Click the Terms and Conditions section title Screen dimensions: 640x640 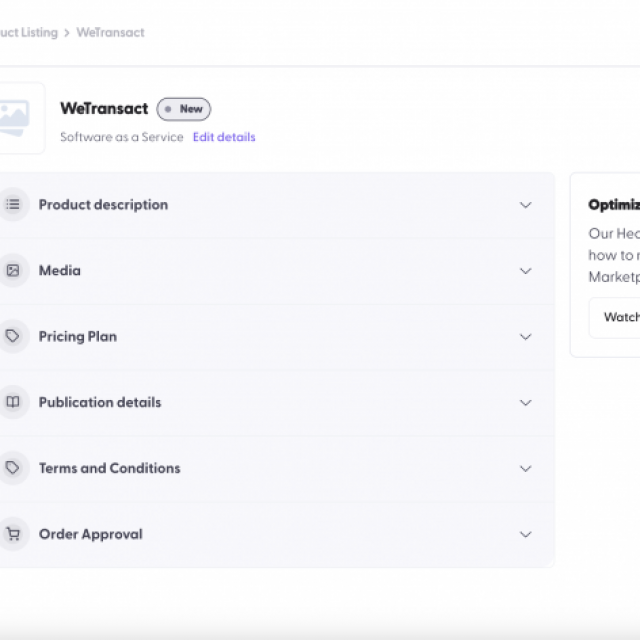(109, 468)
